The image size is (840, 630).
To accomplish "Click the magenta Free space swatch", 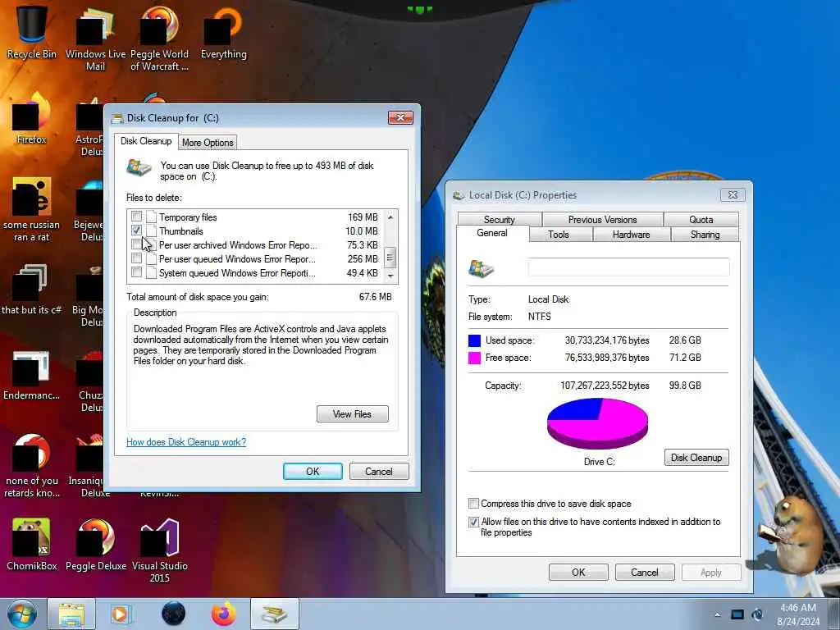I will [x=474, y=358].
